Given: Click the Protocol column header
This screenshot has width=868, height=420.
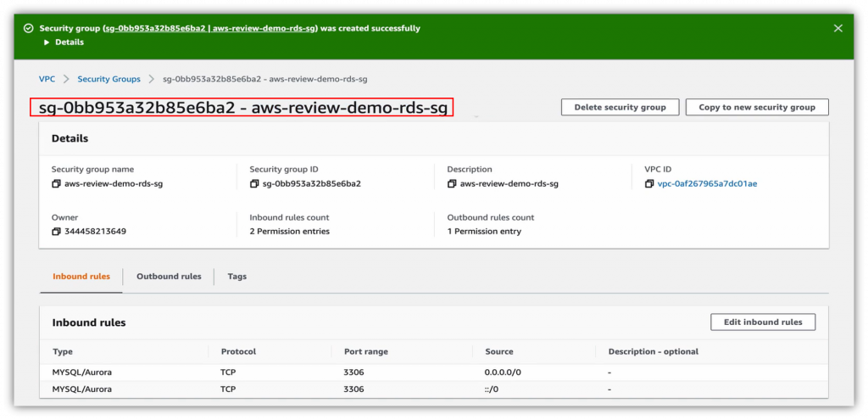Looking at the screenshot, I should [x=238, y=352].
